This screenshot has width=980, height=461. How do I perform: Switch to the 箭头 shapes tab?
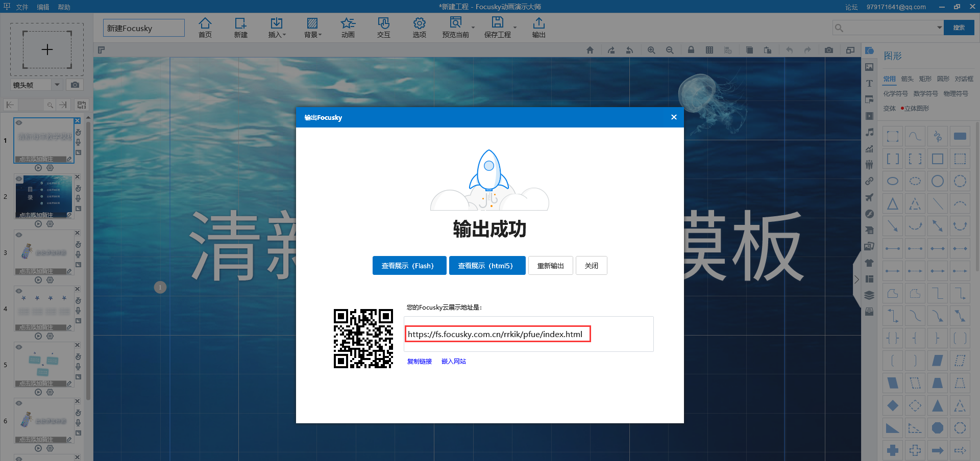pyautogui.click(x=907, y=79)
